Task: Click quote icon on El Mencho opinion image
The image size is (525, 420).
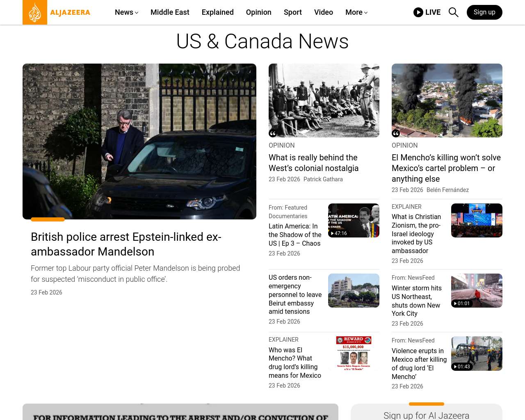Action: click(x=396, y=133)
